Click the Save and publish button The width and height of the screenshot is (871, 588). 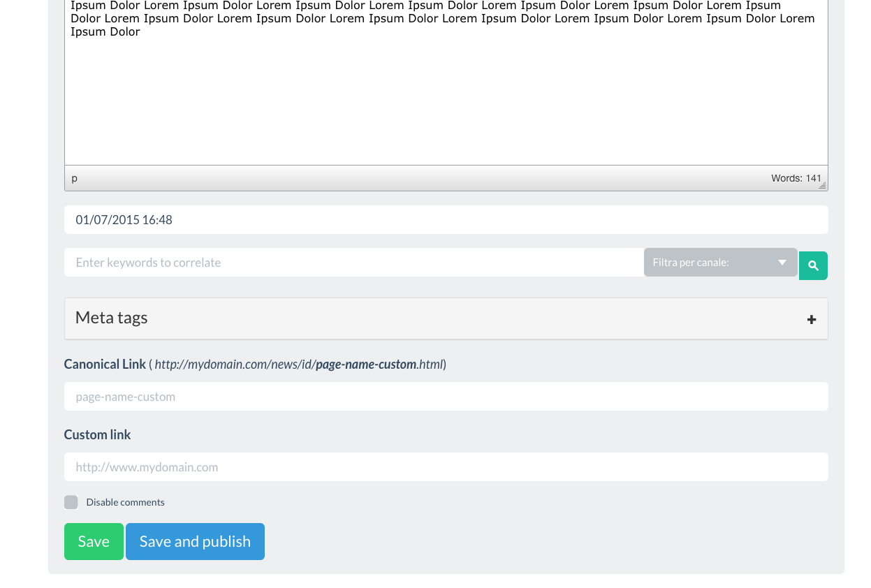[x=195, y=541]
